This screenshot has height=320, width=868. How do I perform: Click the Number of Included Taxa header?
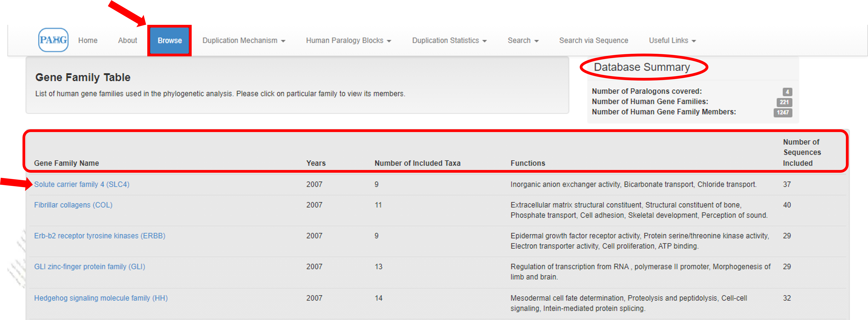(417, 163)
